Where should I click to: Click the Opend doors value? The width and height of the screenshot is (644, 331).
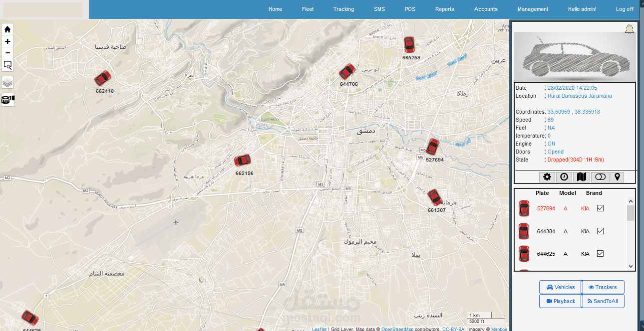pyautogui.click(x=556, y=152)
